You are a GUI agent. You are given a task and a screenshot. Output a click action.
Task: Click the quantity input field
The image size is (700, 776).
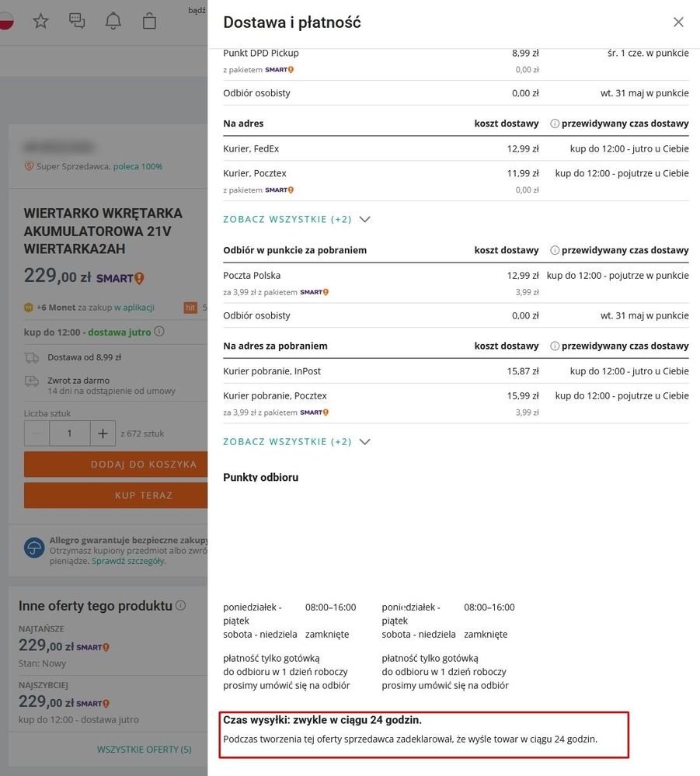[x=70, y=433]
